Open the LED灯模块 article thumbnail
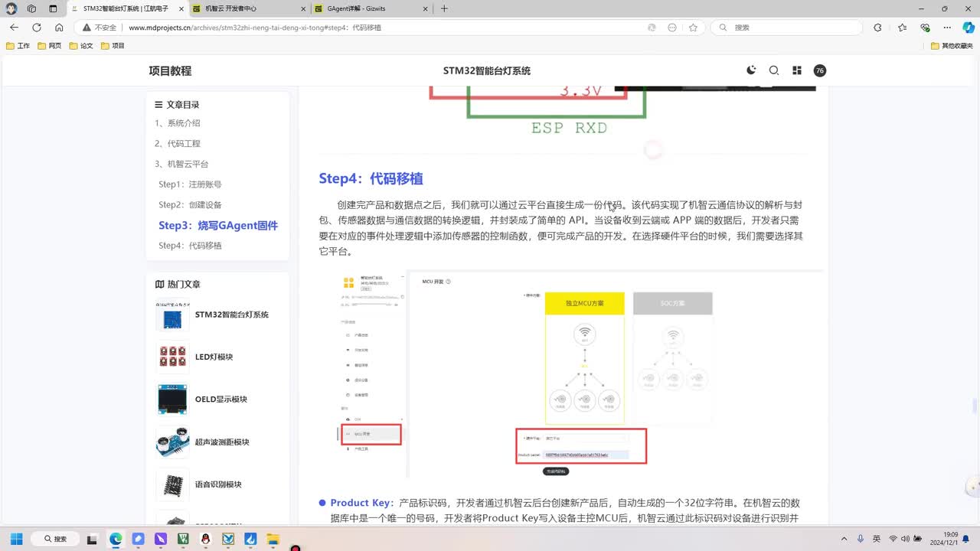The image size is (980, 551). pos(172,357)
